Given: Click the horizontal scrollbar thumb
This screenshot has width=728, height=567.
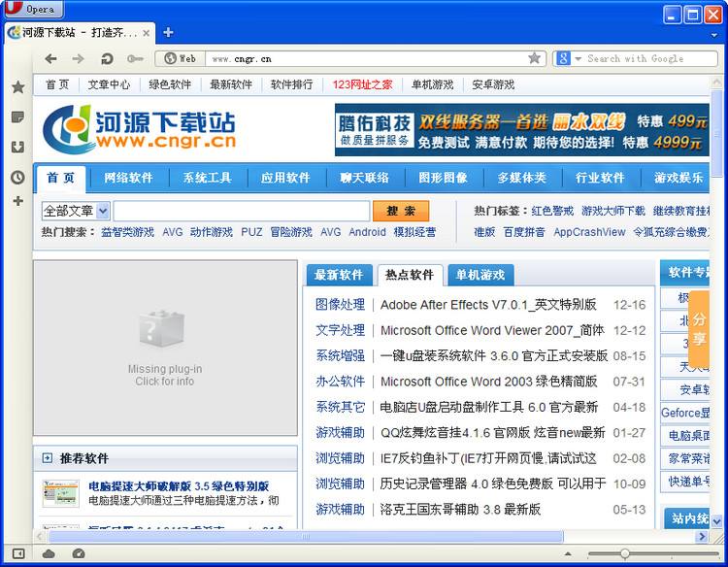Looking at the screenshot, I should pos(306,537).
